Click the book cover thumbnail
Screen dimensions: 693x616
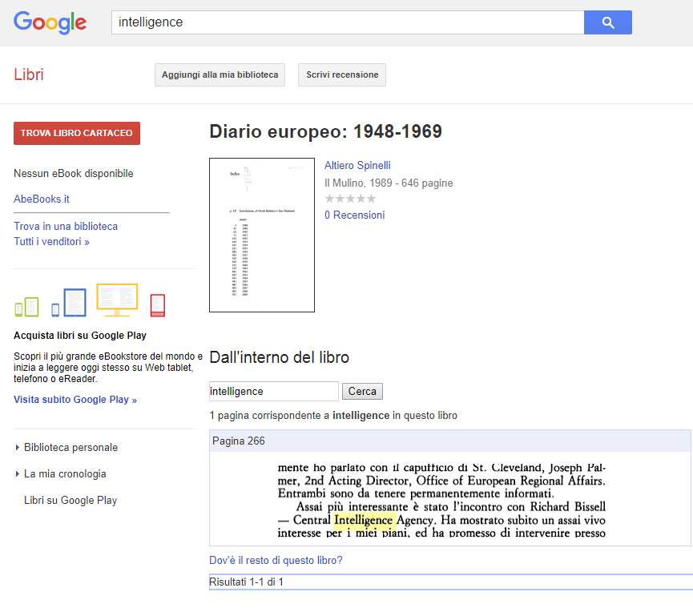pyautogui.click(x=262, y=235)
